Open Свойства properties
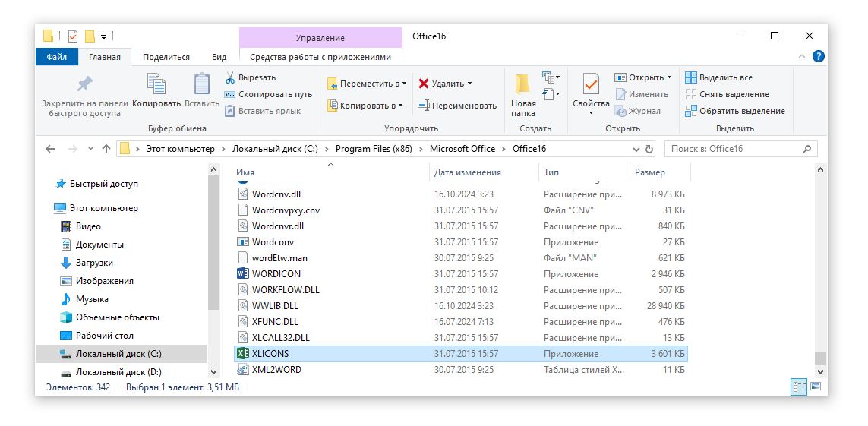The height and width of the screenshot is (426, 868). pos(591,94)
